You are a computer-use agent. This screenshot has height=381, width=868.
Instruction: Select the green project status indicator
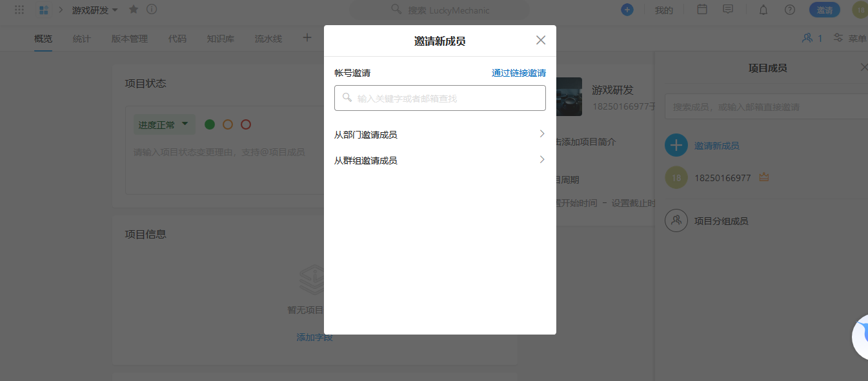pyautogui.click(x=209, y=124)
